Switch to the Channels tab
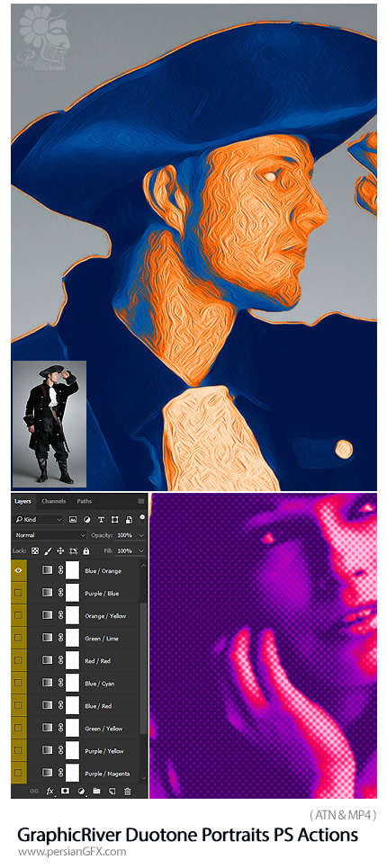The width and height of the screenshot is (387, 868). (x=54, y=502)
